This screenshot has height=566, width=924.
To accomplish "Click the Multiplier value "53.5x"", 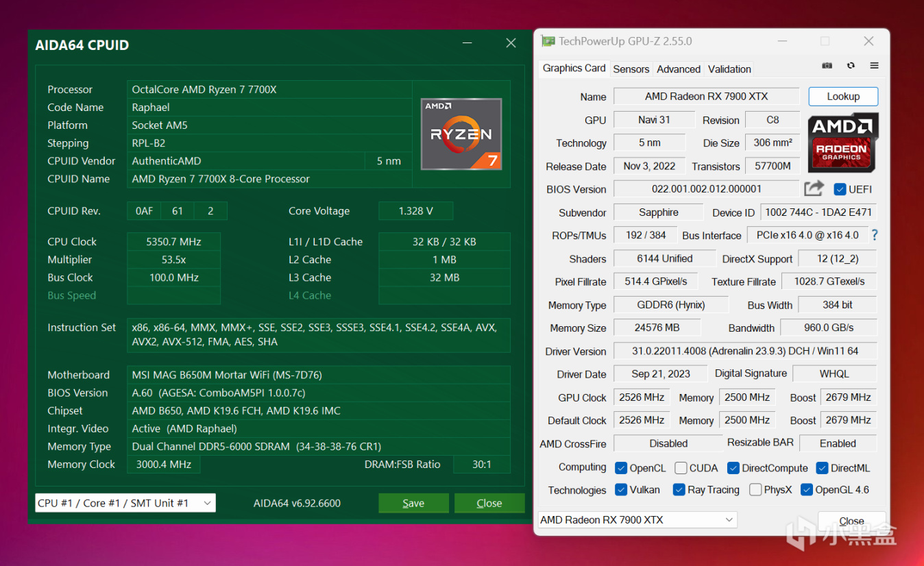I will click(174, 260).
